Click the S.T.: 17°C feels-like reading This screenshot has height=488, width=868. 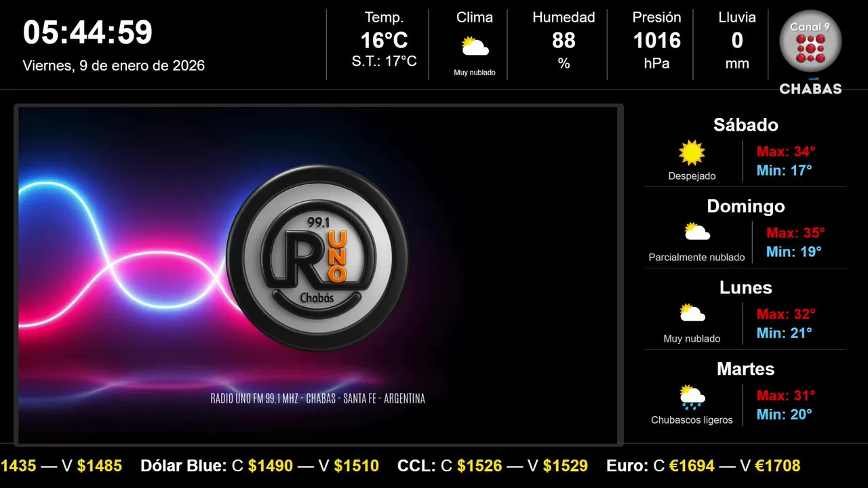384,61
